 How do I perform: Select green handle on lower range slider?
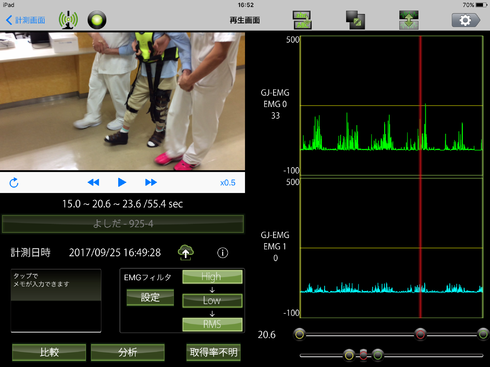tap(378, 355)
